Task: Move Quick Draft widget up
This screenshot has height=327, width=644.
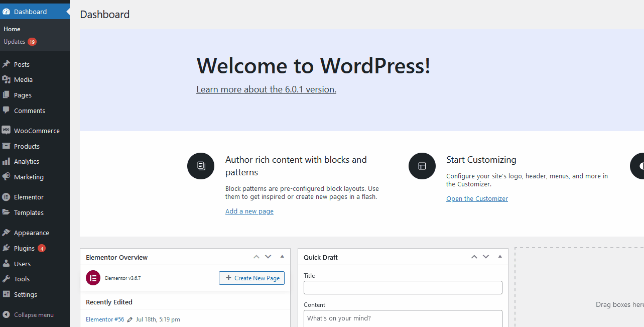Action: pos(474,257)
